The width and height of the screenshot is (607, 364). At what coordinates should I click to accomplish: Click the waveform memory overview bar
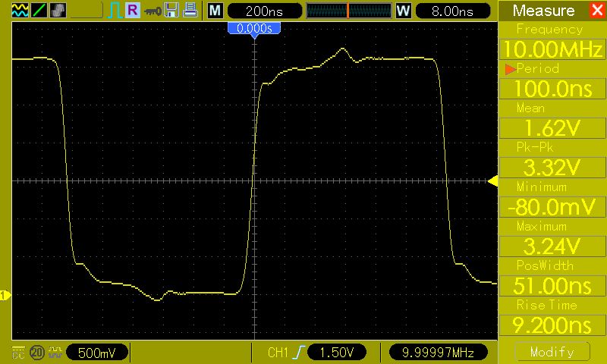[x=349, y=11]
